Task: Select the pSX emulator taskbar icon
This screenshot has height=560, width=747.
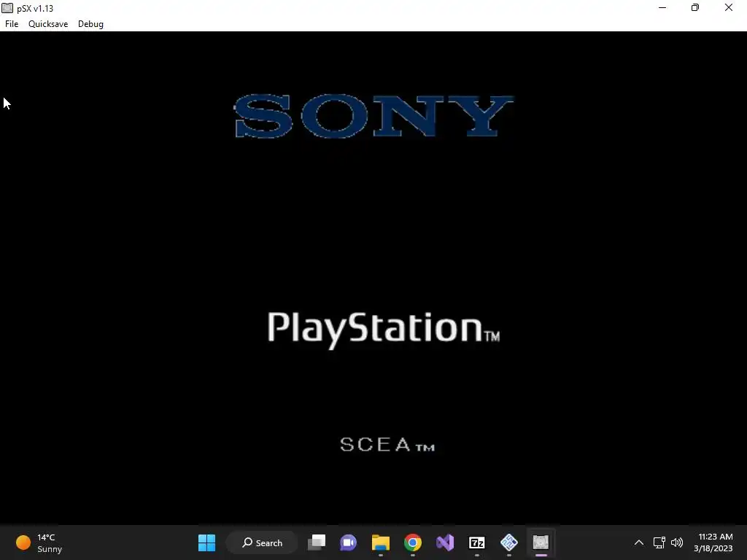Action: (541, 542)
